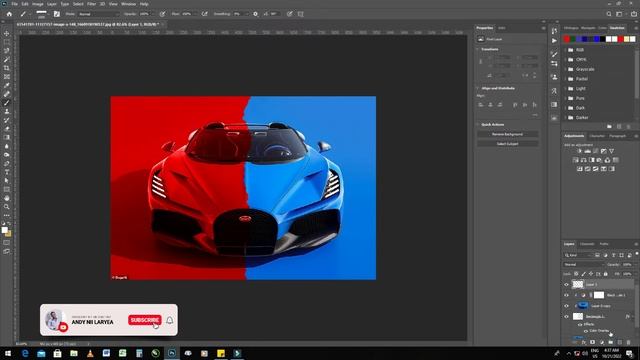Viewport: 640px width, 360px height.
Task: Open the Window menu
Action: 128,4
